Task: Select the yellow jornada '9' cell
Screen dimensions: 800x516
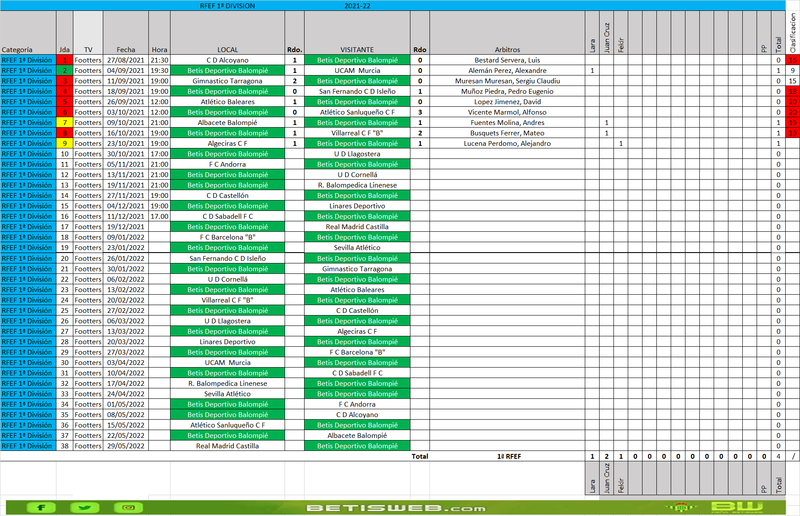Action: (64, 143)
